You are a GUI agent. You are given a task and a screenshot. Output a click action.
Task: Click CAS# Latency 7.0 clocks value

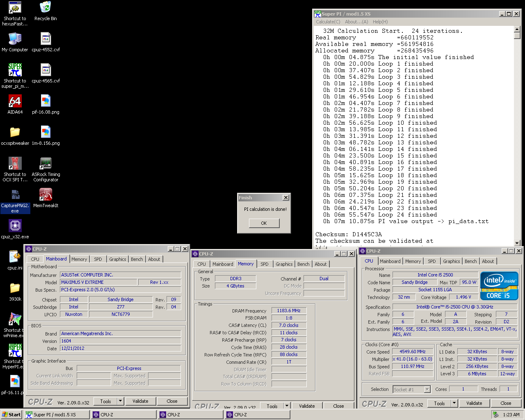[x=289, y=325]
